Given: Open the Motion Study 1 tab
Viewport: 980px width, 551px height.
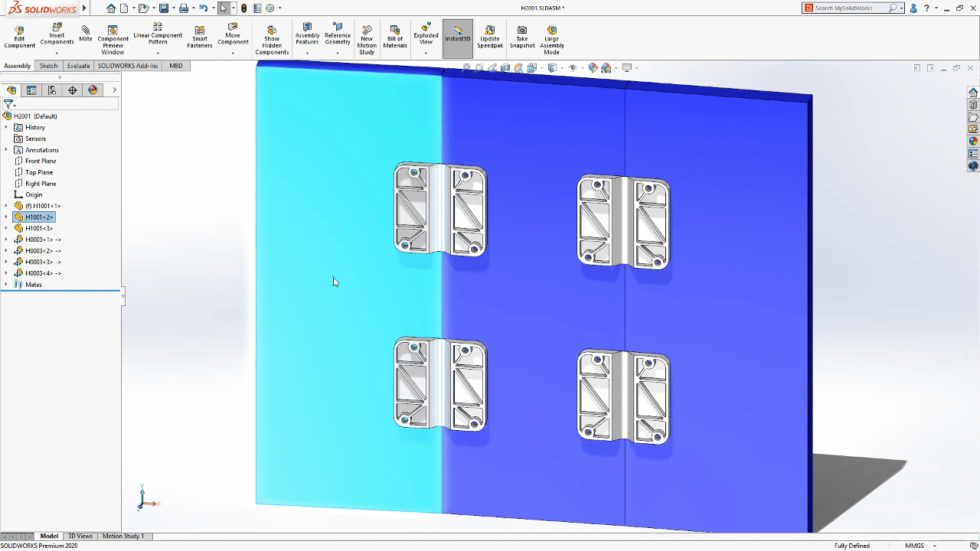Looking at the screenshot, I should (x=122, y=536).
